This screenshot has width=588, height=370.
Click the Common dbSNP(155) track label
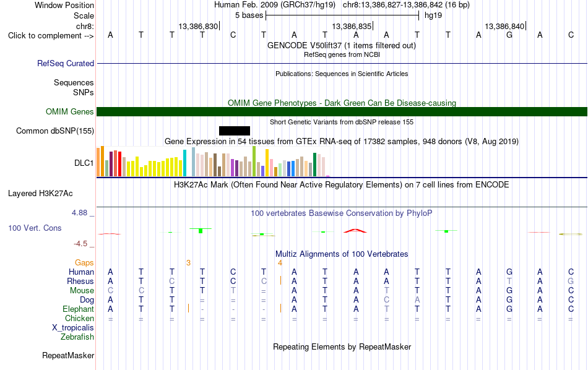[54, 131]
